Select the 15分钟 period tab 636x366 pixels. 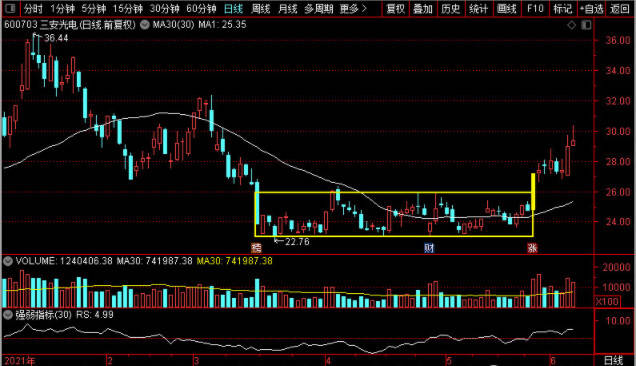click(x=128, y=9)
